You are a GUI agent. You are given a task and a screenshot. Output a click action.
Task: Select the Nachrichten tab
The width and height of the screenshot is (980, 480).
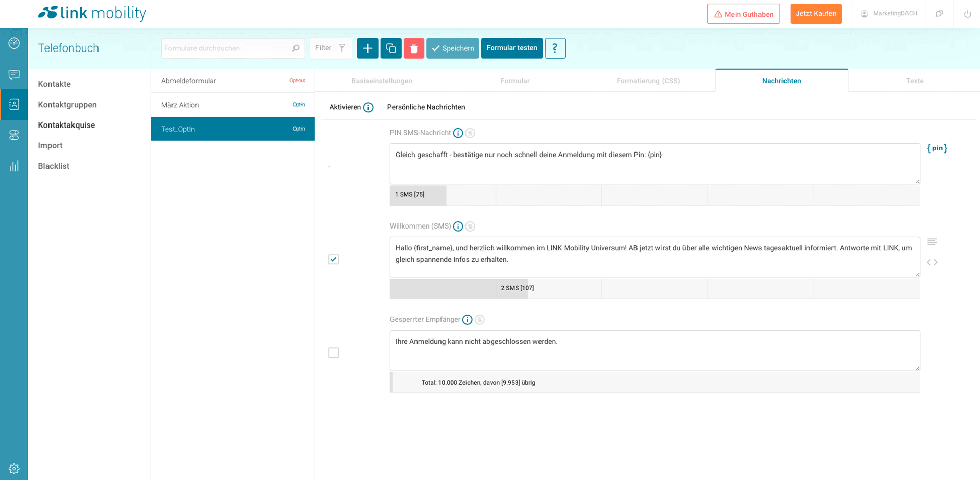click(781, 81)
